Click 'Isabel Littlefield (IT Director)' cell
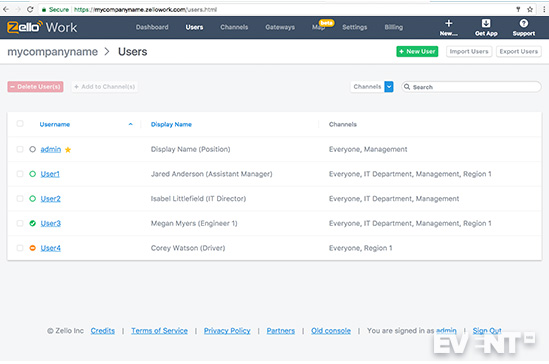The height and width of the screenshot is (364, 549). click(x=198, y=199)
